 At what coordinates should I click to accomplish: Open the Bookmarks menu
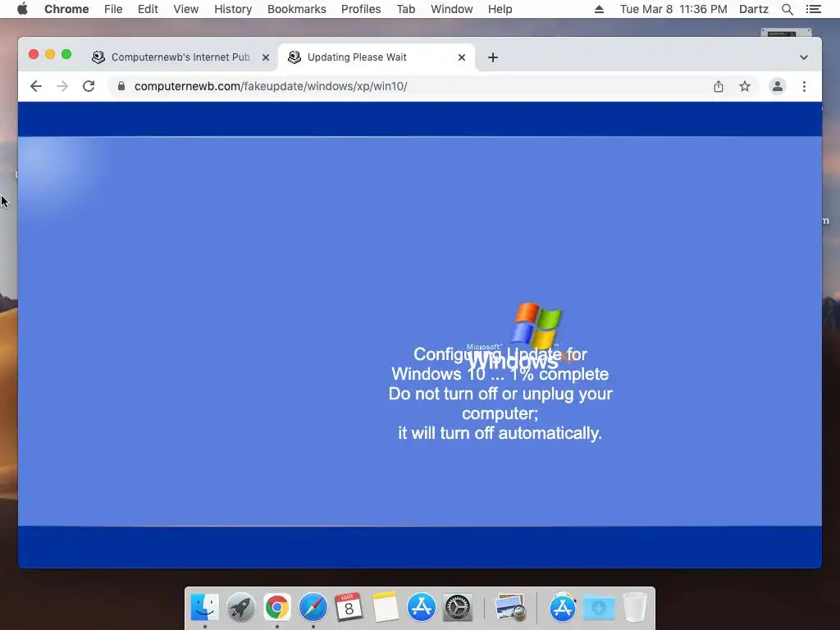pos(297,9)
